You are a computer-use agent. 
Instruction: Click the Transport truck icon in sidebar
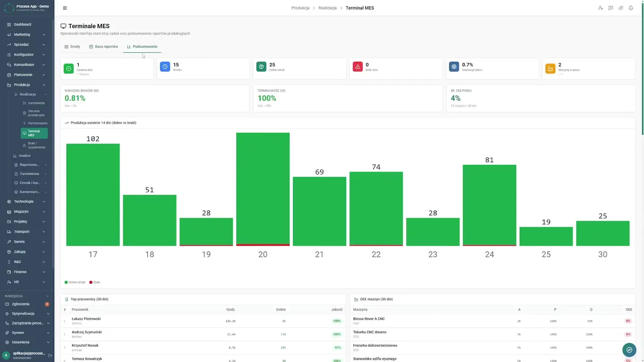pyautogui.click(x=9, y=232)
